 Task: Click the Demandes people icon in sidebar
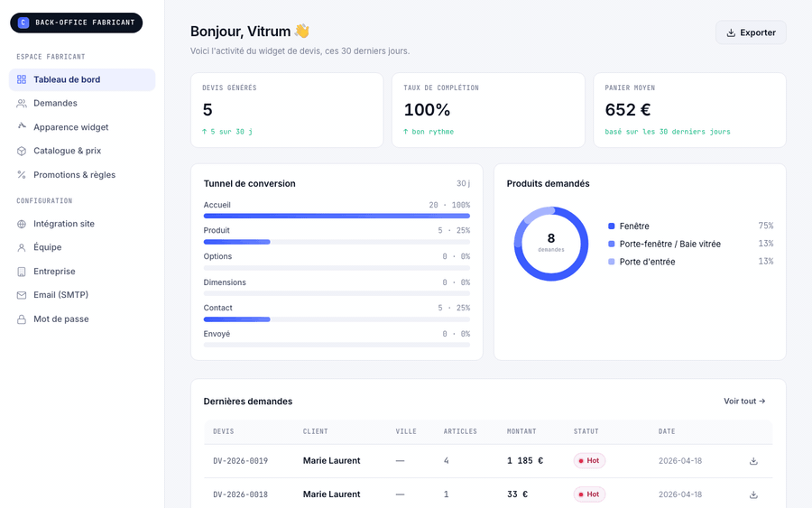point(22,104)
